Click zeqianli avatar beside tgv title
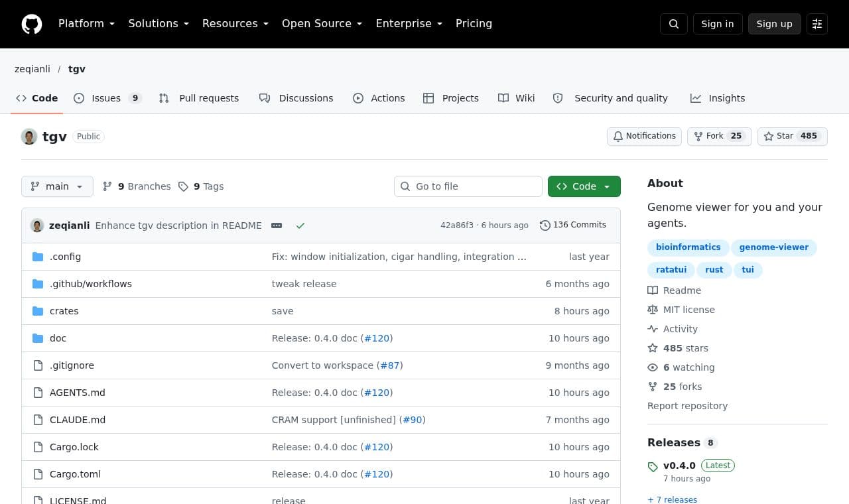The image size is (849, 504). (29, 137)
